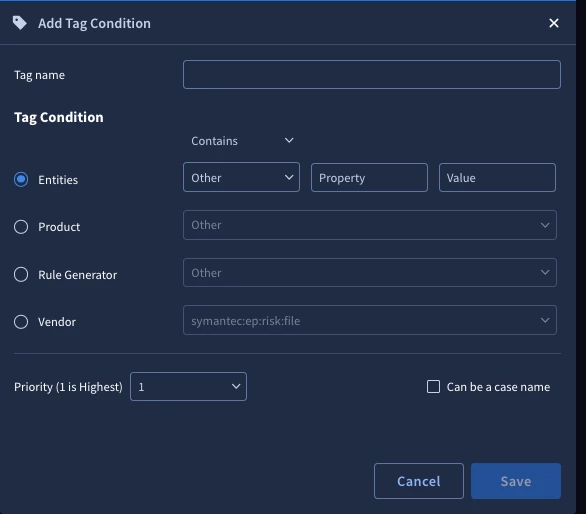Close the Add Tag Condition dialog
586x514 pixels.
(x=553, y=23)
